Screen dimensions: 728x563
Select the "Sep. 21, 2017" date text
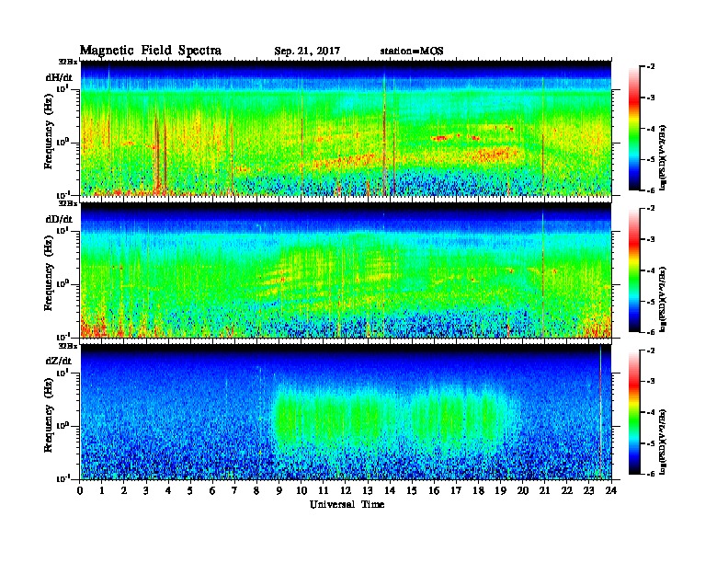[x=307, y=52]
